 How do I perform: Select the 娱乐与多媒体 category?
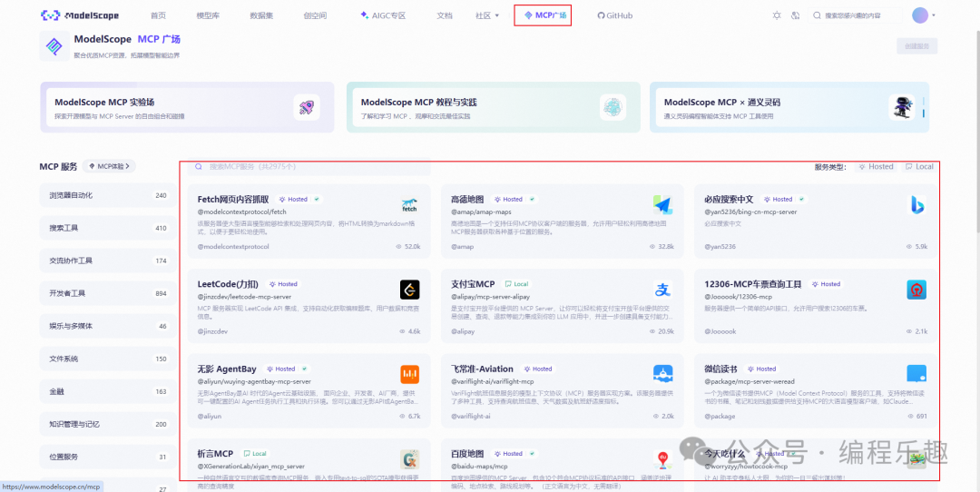click(107, 326)
